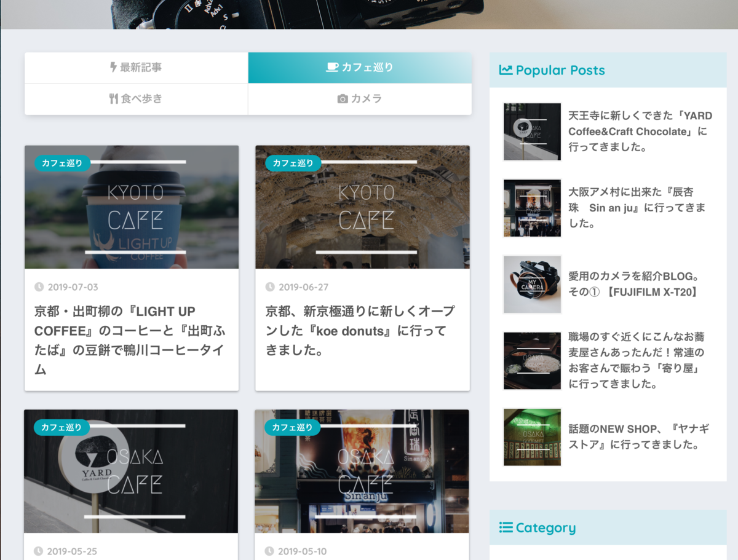Click カフェ巡り badge on YARD card
The image size is (738, 560).
(x=62, y=427)
